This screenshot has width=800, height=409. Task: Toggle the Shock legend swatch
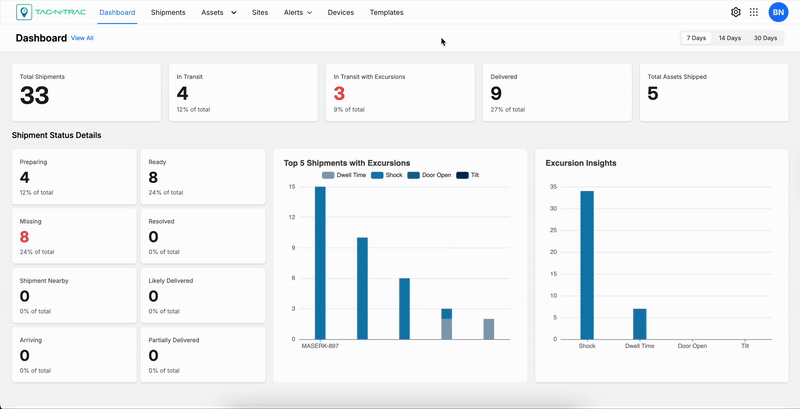click(x=377, y=175)
